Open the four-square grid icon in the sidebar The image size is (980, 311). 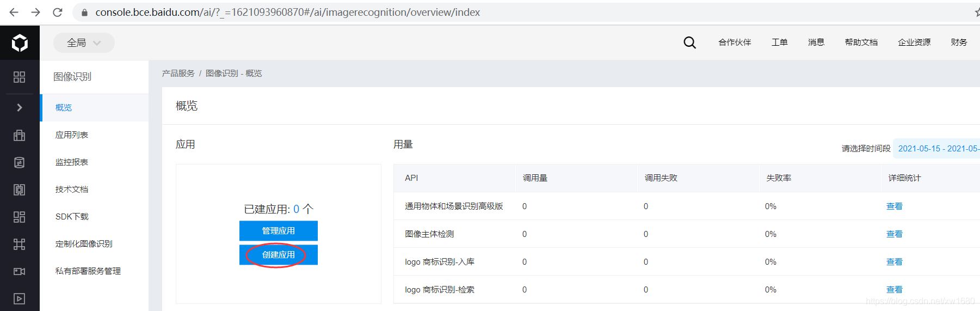19,77
